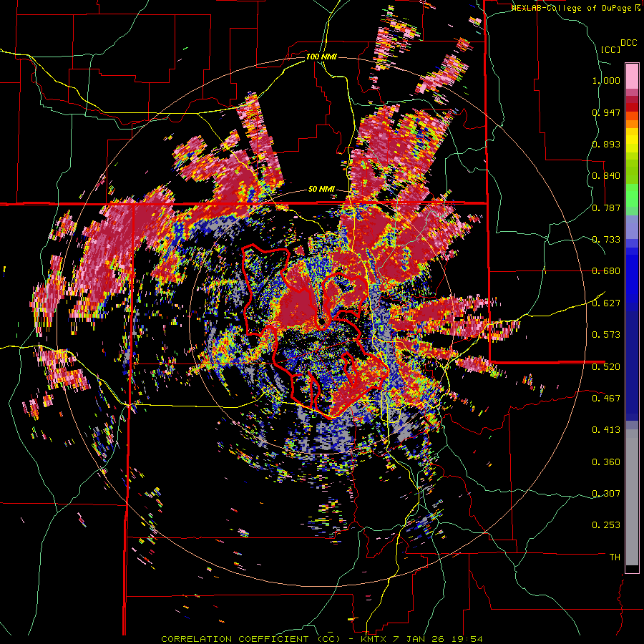Click the 0.627 scale value
The width and height of the screenshot is (644, 644).
pos(606,303)
